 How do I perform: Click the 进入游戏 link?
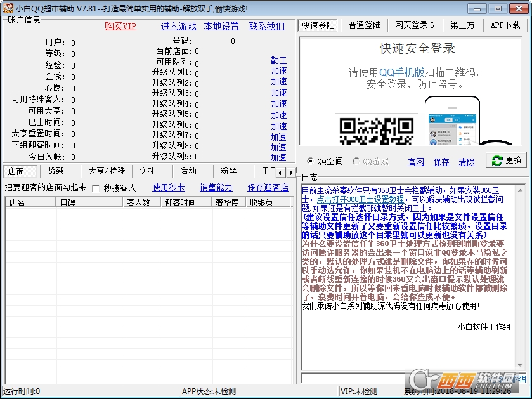pos(178,26)
